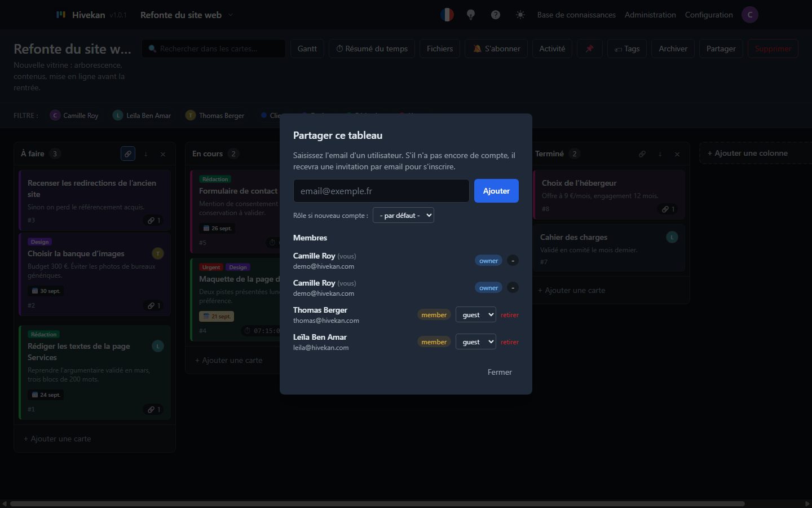This screenshot has height=508, width=812.
Task: Open the Administration menu
Action: coord(650,15)
